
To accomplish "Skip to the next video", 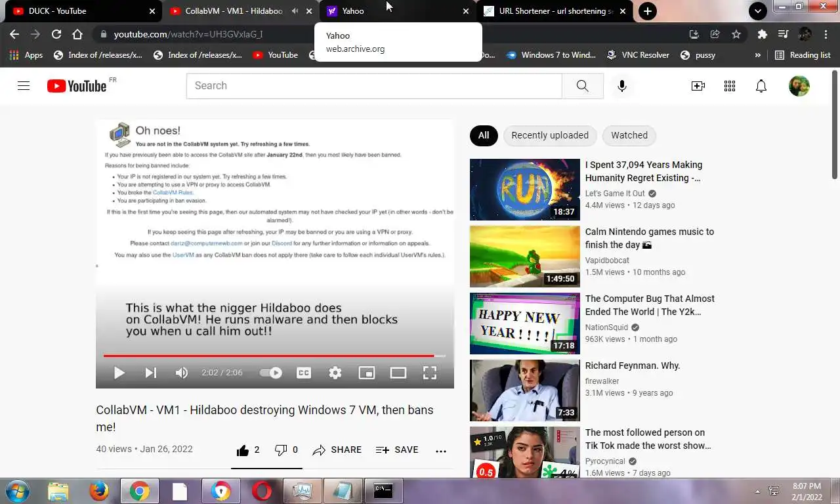I will pyautogui.click(x=150, y=373).
